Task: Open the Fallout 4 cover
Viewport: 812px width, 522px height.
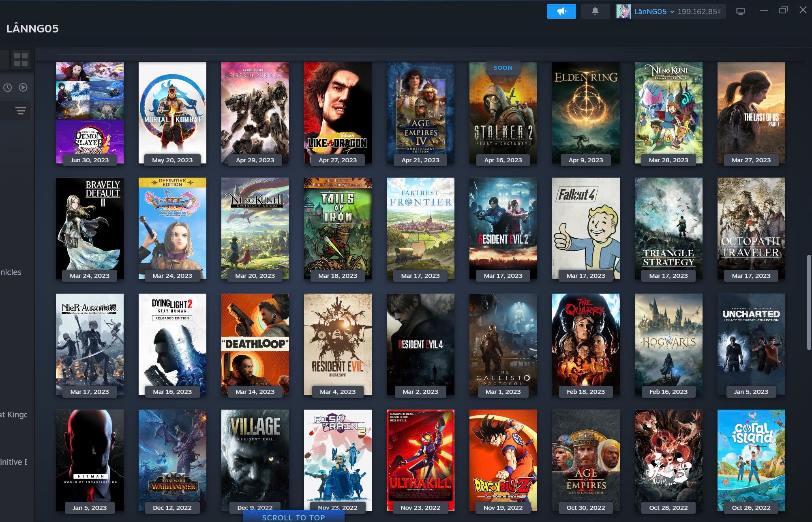Action: coord(586,228)
